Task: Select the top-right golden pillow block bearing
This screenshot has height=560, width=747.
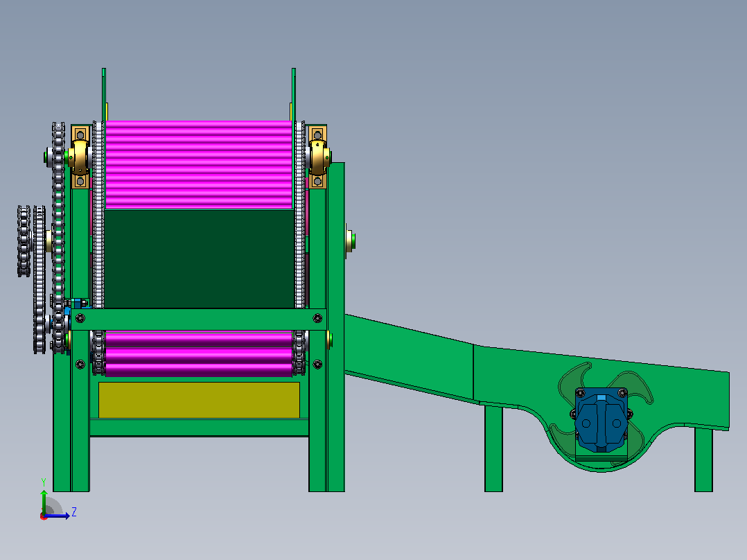Action: coord(318,157)
